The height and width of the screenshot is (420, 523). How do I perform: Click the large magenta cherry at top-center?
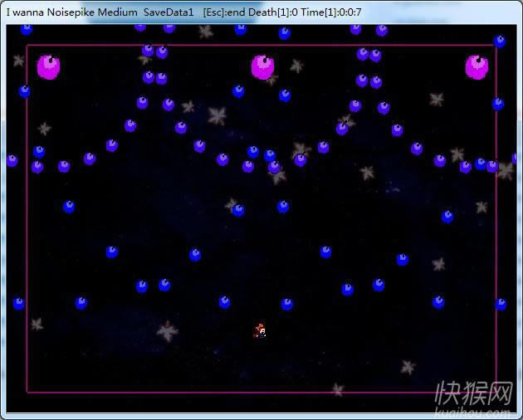click(262, 67)
